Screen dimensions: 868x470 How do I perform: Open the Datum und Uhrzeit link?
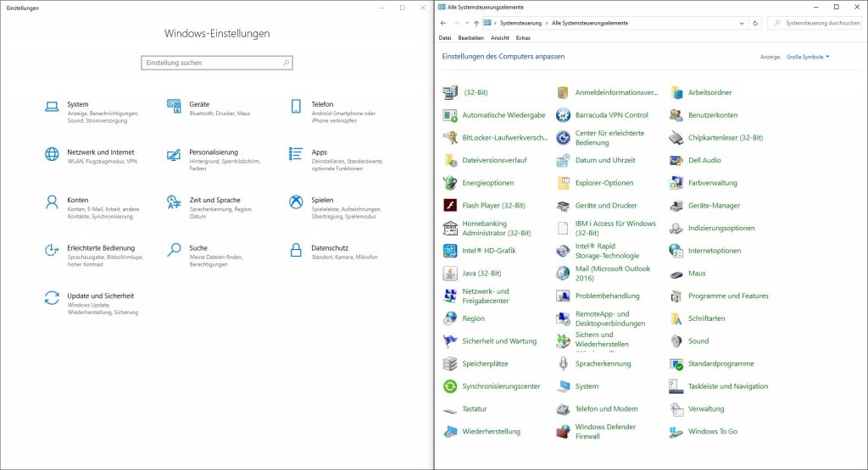tap(605, 160)
